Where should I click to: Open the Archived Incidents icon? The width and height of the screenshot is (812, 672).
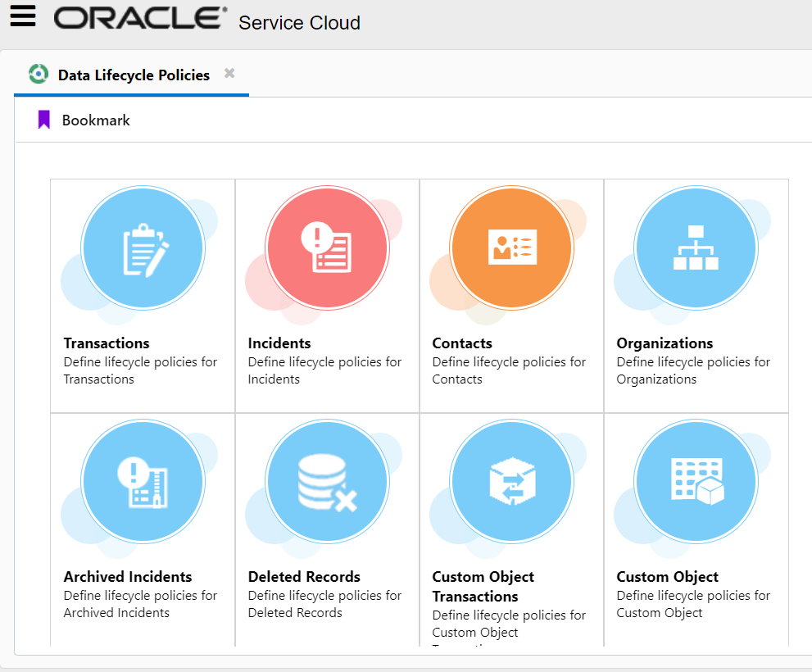point(143,482)
